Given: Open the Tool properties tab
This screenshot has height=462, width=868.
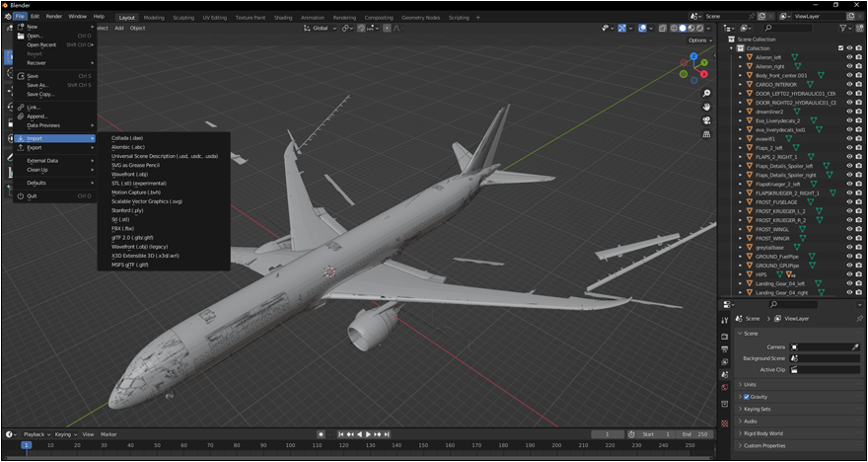Looking at the screenshot, I should (725, 321).
